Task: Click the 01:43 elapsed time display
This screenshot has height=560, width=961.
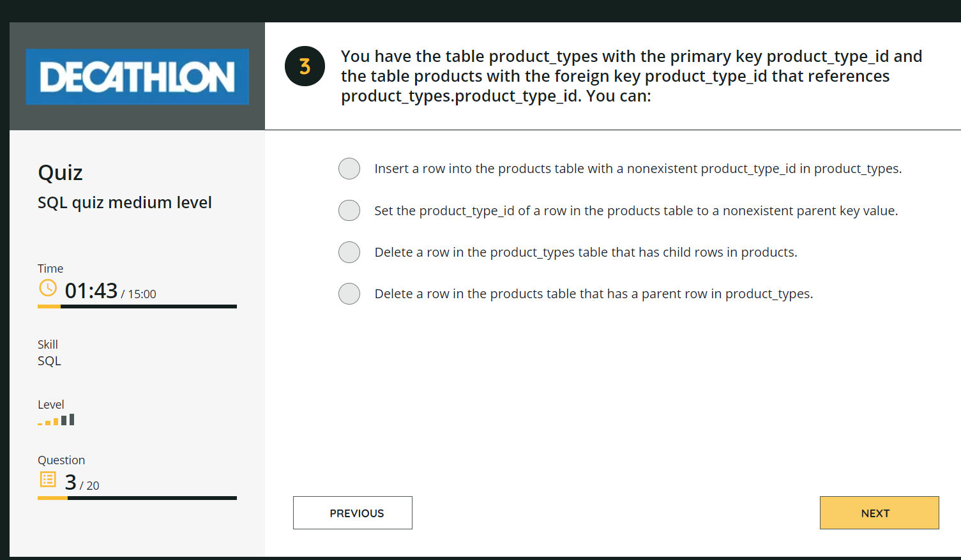Action: click(91, 291)
